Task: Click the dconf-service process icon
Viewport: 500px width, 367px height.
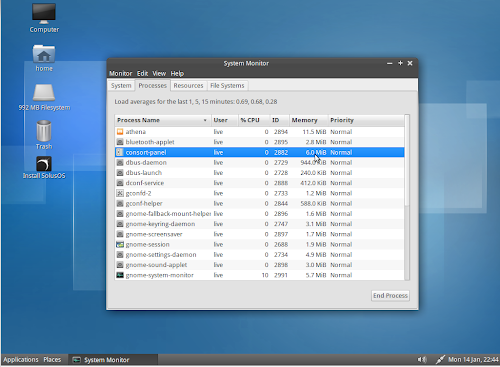Action: pyautogui.click(x=120, y=183)
